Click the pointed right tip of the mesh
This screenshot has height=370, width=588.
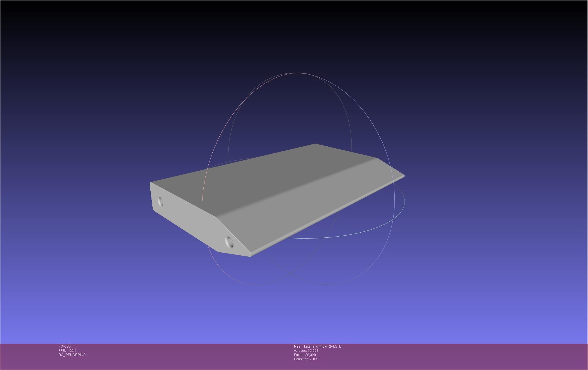click(x=403, y=176)
